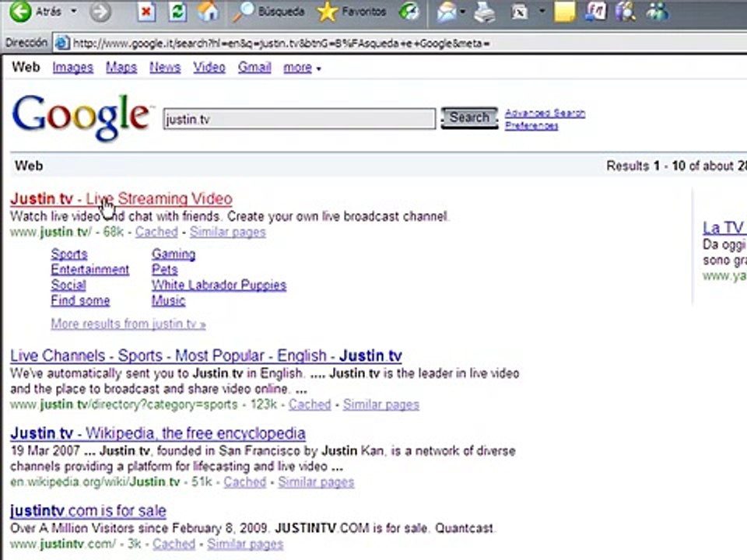Open the Social sitelink
747x560 pixels.
(68, 285)
